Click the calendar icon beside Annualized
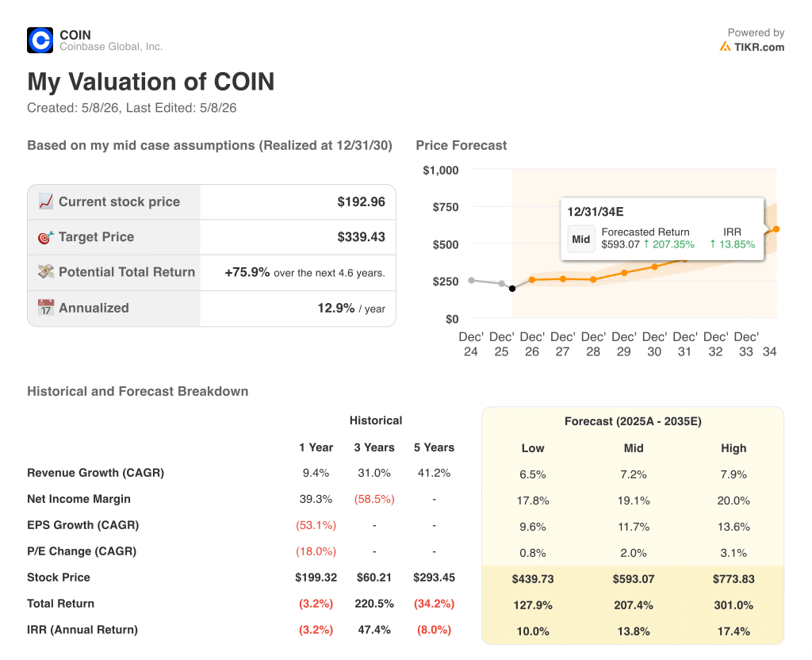 coord(45,308)
